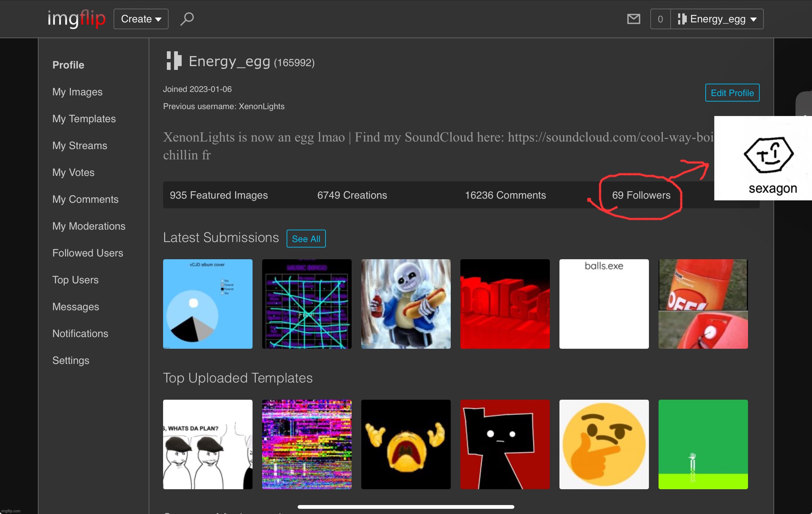Screen dimensions: 812x514
Task: Click the Edit Profile button
Action: click(x=732, y=93)
